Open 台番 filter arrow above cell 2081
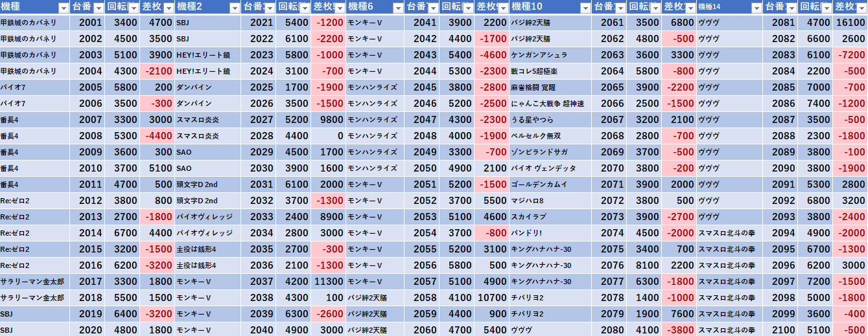Screen dimensions: 868x336 click(x=792, y=8)
